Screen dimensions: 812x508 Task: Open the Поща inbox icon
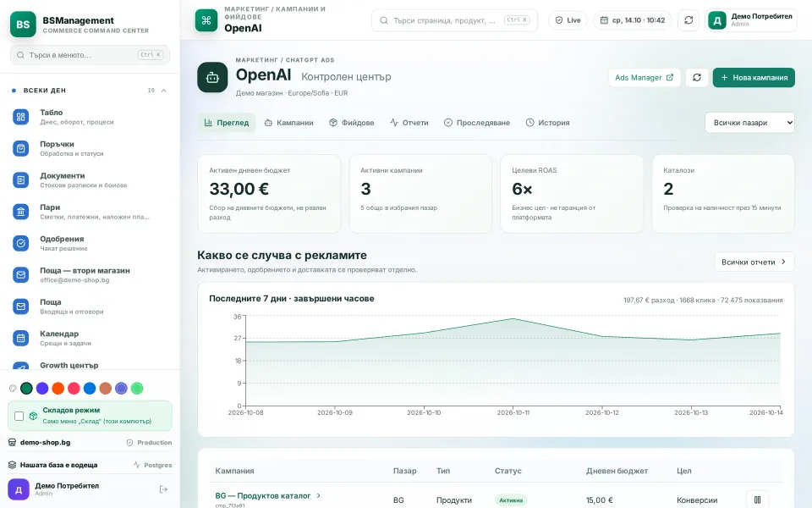(20, 306)
